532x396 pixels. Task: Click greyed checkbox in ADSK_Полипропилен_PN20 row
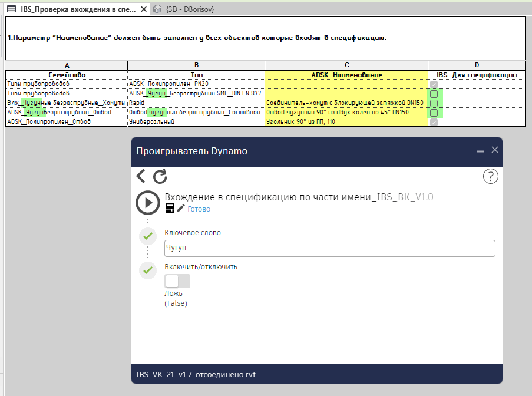pyautogui.click(x=434, y=84)
